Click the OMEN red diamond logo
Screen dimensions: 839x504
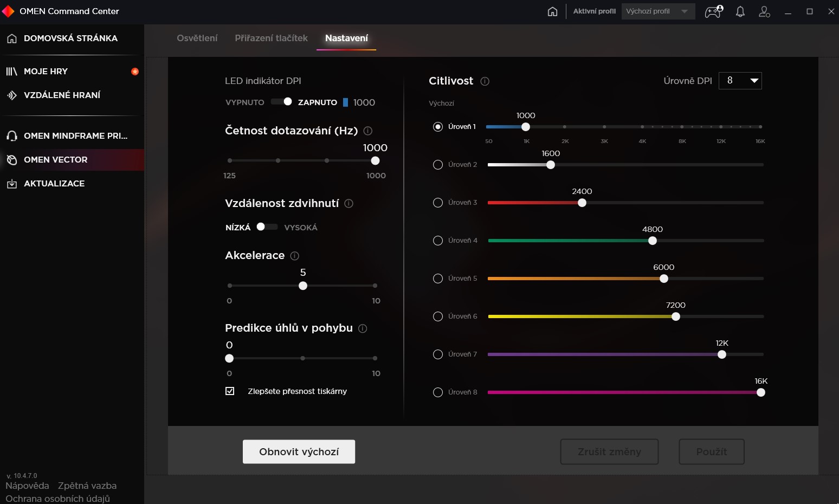click(8, 11)
